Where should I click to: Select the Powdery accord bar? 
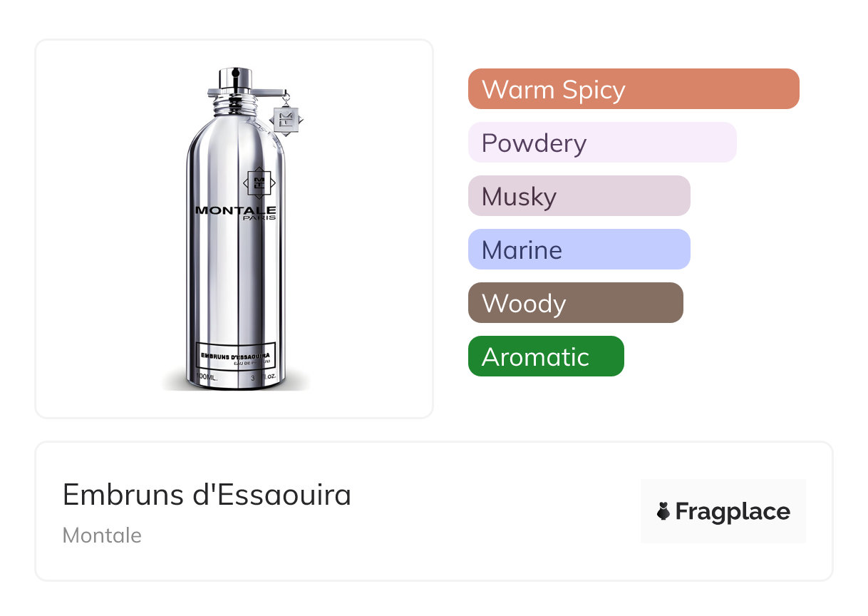click(602, 143)
